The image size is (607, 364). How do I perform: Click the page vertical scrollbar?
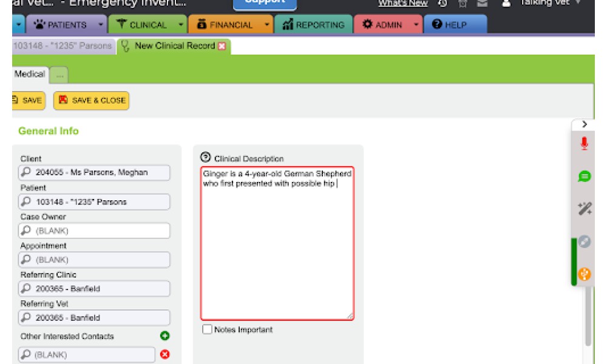click(x=588, y=315)
